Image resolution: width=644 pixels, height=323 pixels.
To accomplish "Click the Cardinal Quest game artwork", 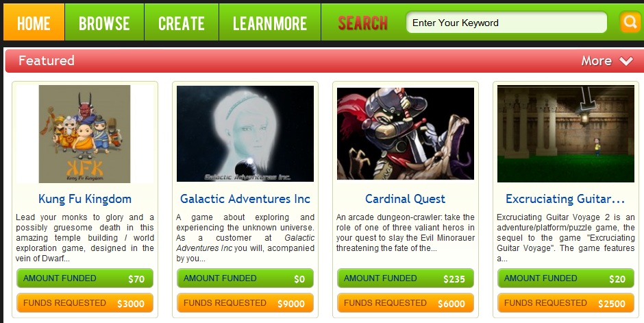I will [406, 134].
